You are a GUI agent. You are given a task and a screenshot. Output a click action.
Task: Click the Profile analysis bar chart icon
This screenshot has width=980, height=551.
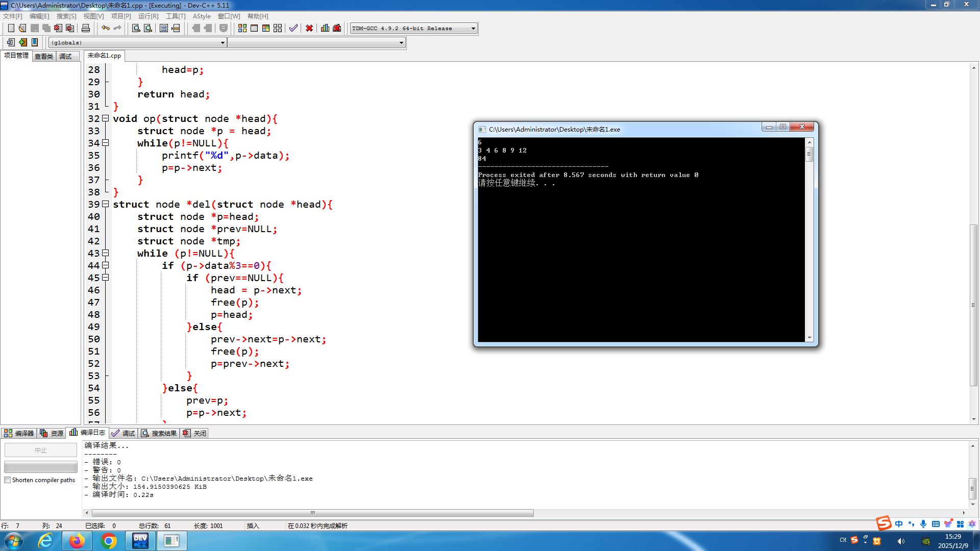coord(325,28)
